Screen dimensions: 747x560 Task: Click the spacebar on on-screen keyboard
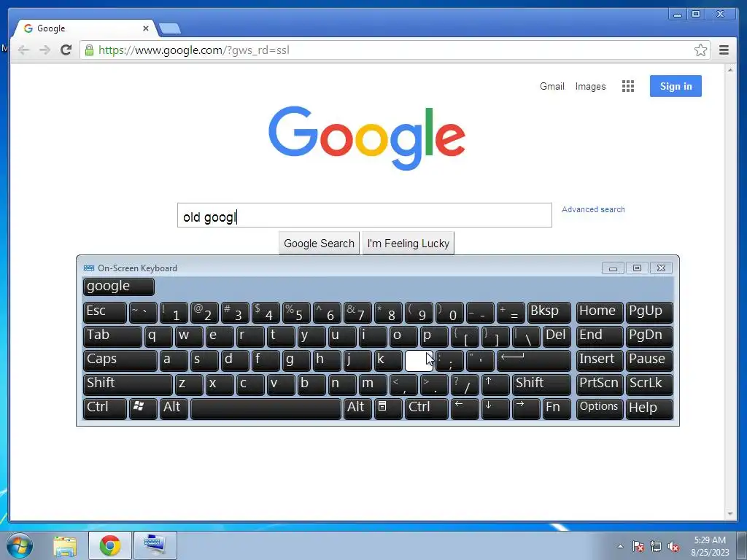coord(266,408)
